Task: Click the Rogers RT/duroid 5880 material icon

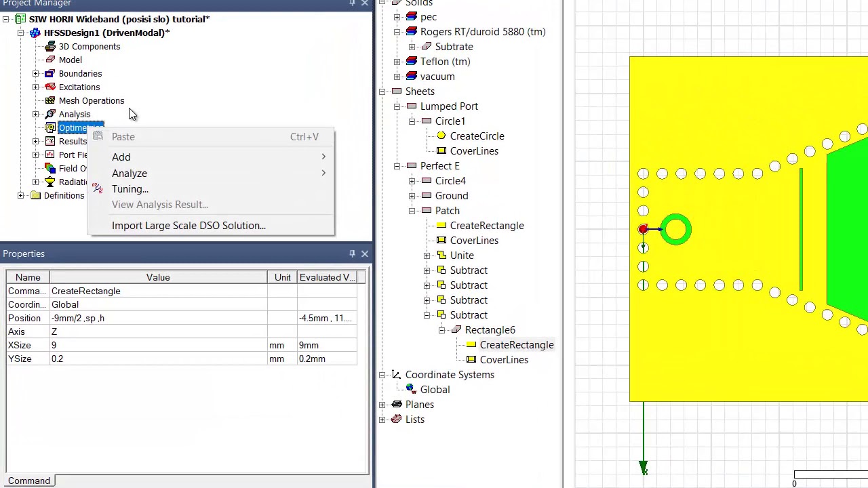Action: coord(412,32)
